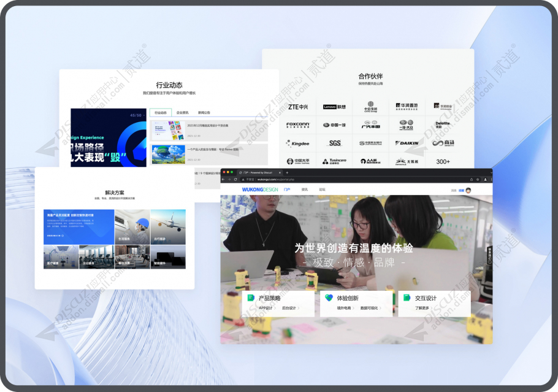The width and height of the screenshot is (558, 392).
Task: Click the side contact tab on right edge
Action: (490, 255)
